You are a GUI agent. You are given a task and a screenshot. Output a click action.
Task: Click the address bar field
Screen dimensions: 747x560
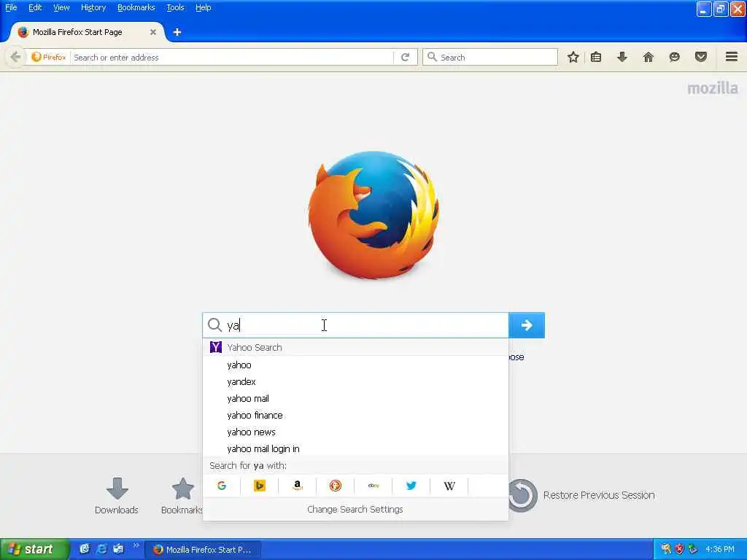tap(233, 57)
